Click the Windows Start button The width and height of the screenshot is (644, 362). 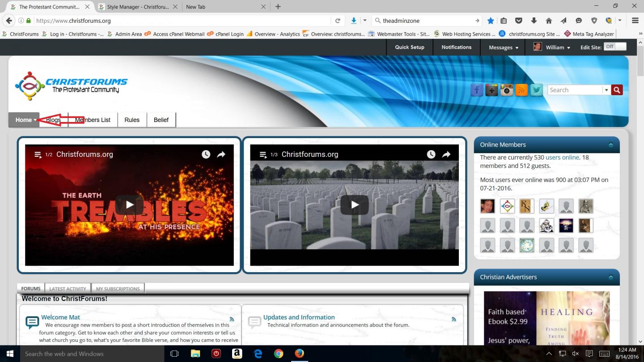click(x=10, y=354)
